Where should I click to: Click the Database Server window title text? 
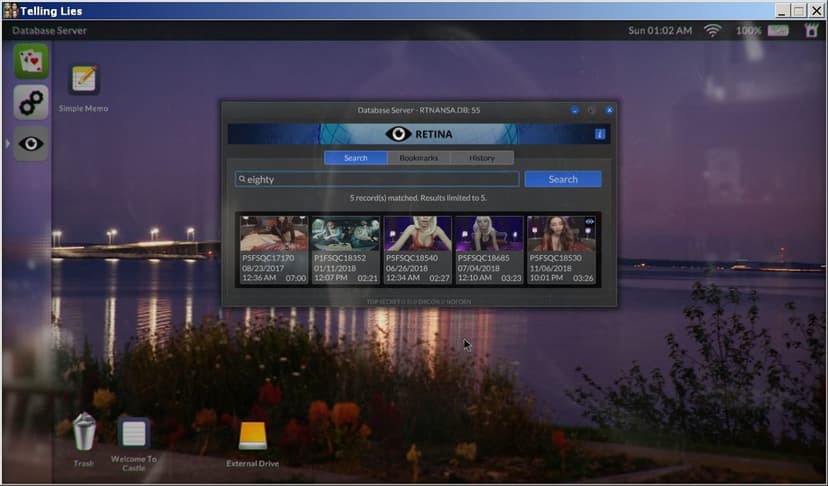click(x=419, y=110)
